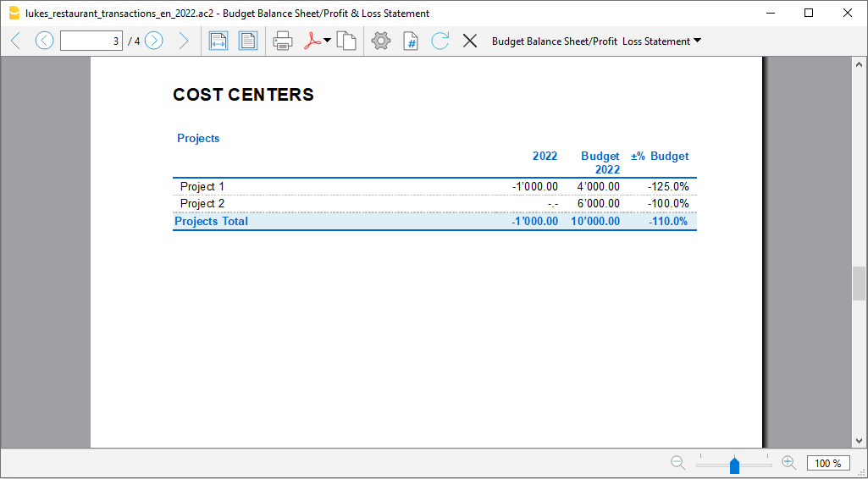Print the report with printer icon
Image resolution: width=868 pixels, height=479 pixels.
tap(283, 41)
